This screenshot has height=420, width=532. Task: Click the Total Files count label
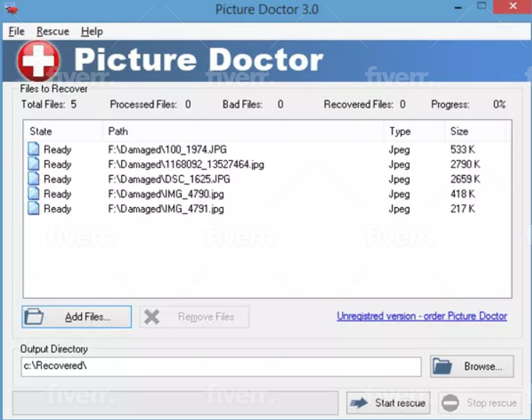click(x=49, y=105)
